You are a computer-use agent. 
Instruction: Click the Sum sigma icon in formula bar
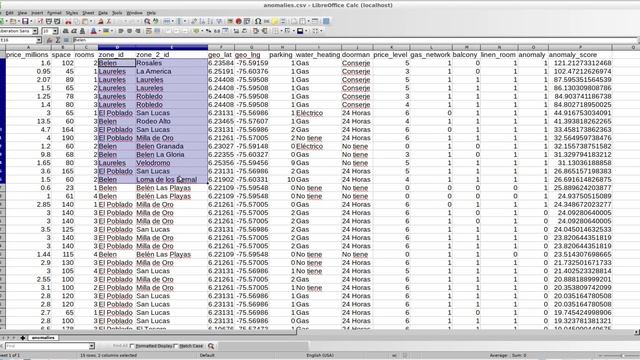coord(58,40)
